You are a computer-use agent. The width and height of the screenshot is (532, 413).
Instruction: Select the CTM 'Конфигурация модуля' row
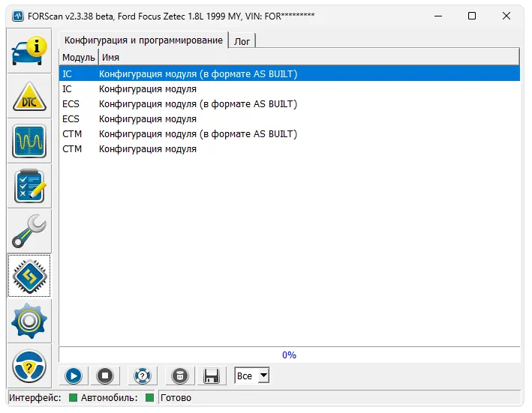(290, 148)
